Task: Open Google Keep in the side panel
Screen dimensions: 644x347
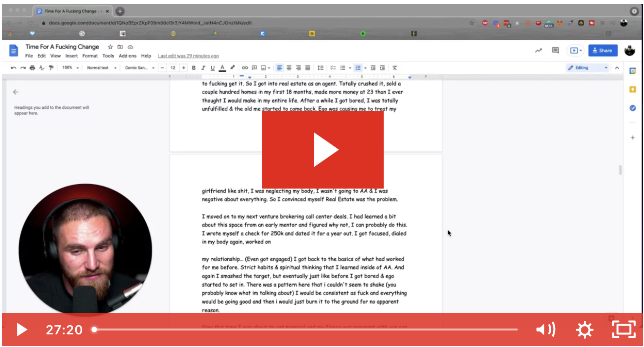Action: 632,89
